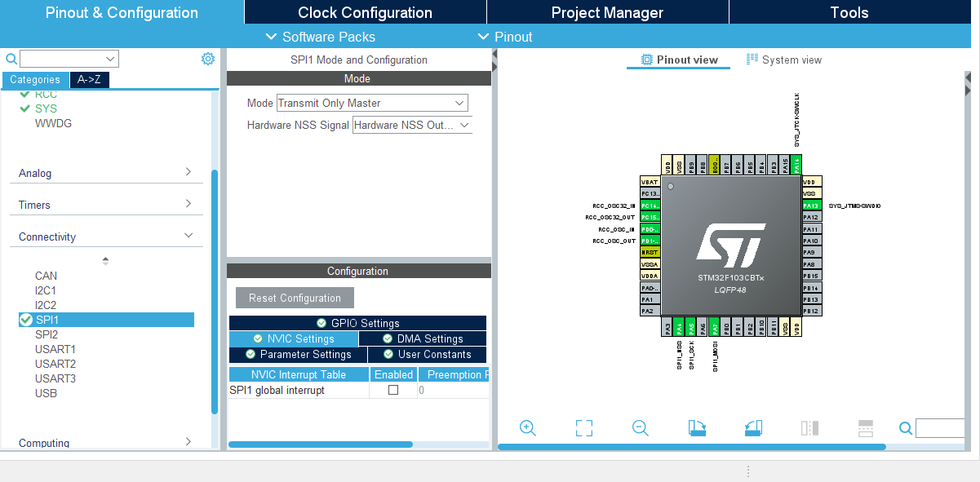The height and width of the screenshot is (482, 980).
Task: Enable the SPI1 global interrupt checkbox
Action: pyautogui.click(x=393, y=391)
